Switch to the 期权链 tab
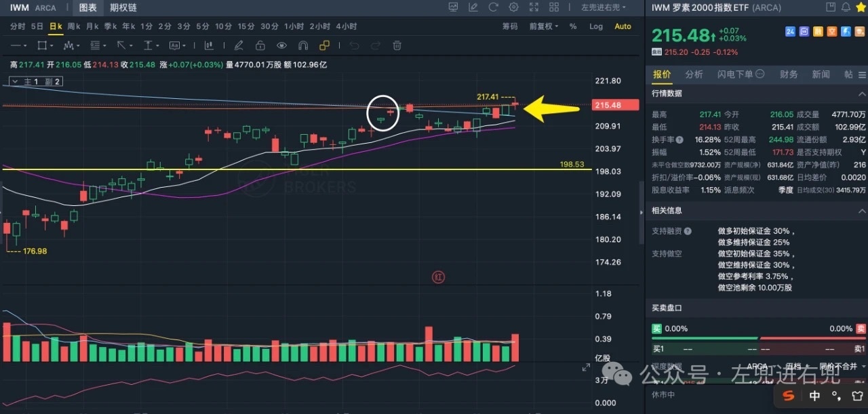The height and width of the screenshot is (414, 868). point(123,8)
